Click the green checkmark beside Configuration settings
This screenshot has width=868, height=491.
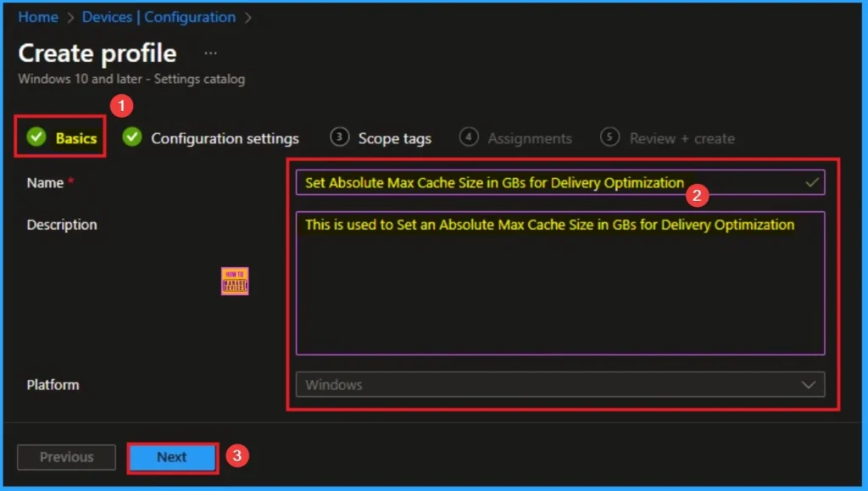pos(131,137)
